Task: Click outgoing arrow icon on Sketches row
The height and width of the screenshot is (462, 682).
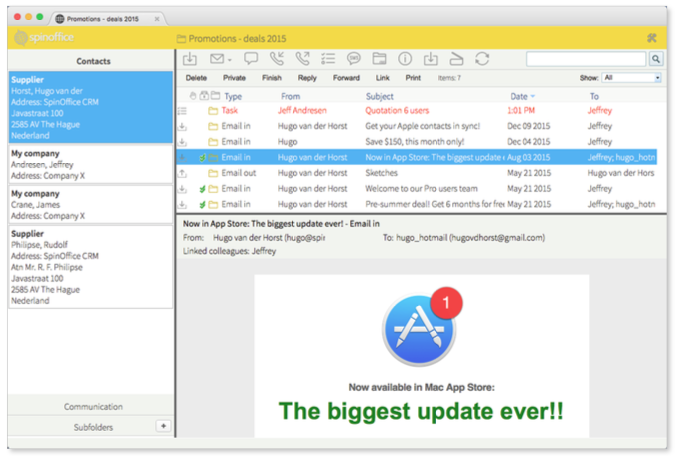Action: click(x=183, y=173)
